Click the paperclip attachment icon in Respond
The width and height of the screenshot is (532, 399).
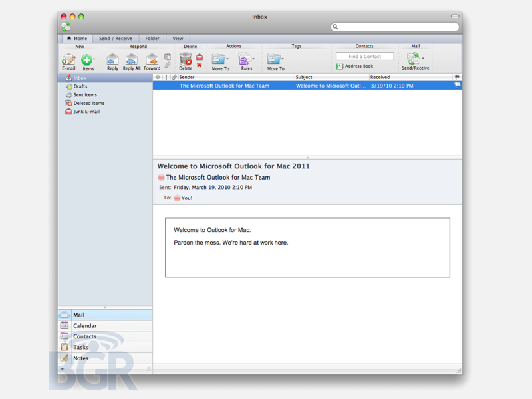(168, 65)
